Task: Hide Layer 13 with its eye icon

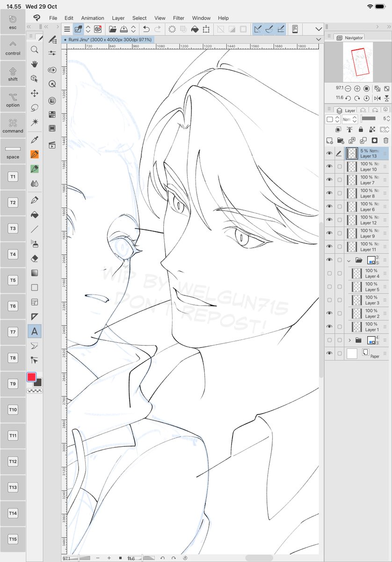Action: 329,153
